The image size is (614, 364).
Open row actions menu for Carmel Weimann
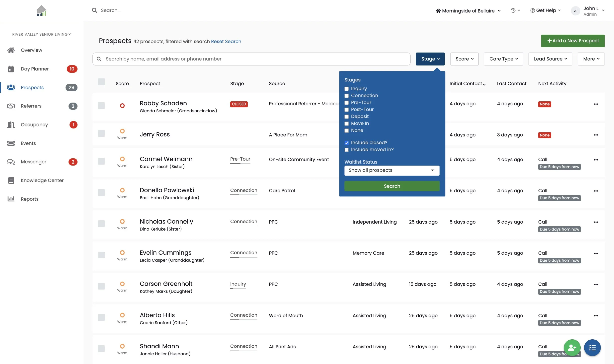click(x=596, y=160)
